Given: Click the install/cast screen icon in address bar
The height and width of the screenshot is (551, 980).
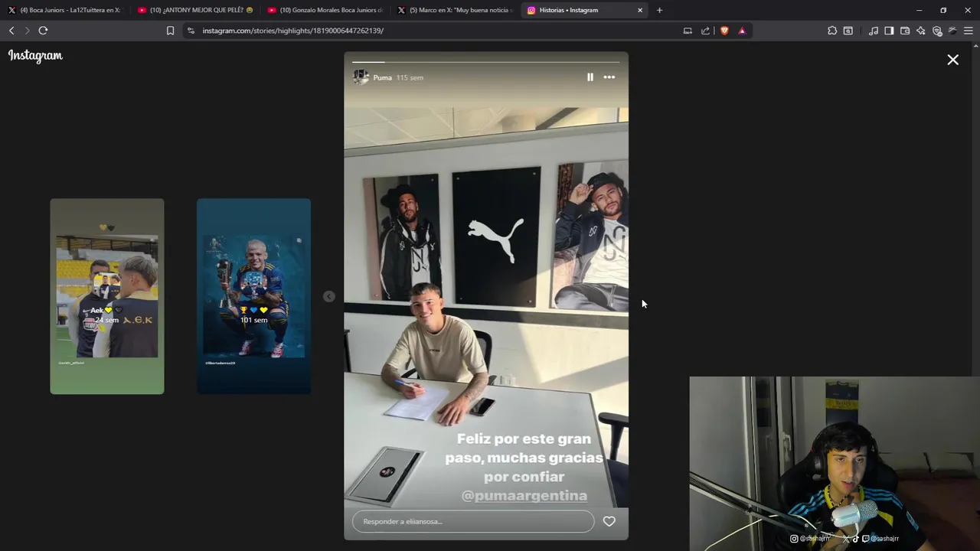Looking at the screenshot, I should click(688, 31).
